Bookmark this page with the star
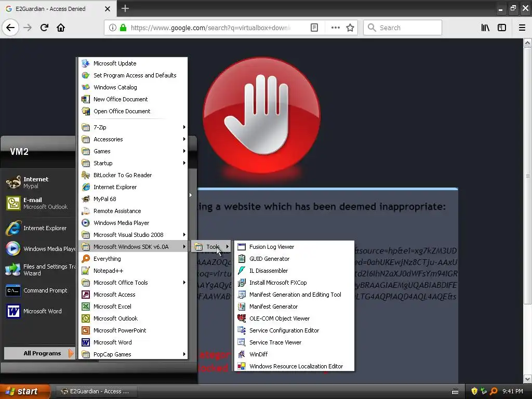This screenshot has height=399, width=532. click(350, 28)
